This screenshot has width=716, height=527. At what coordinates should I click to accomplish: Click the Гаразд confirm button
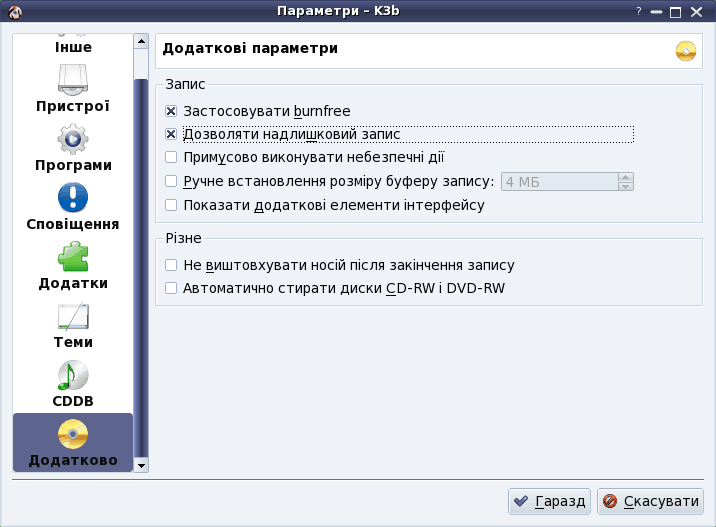click(549, 501)
